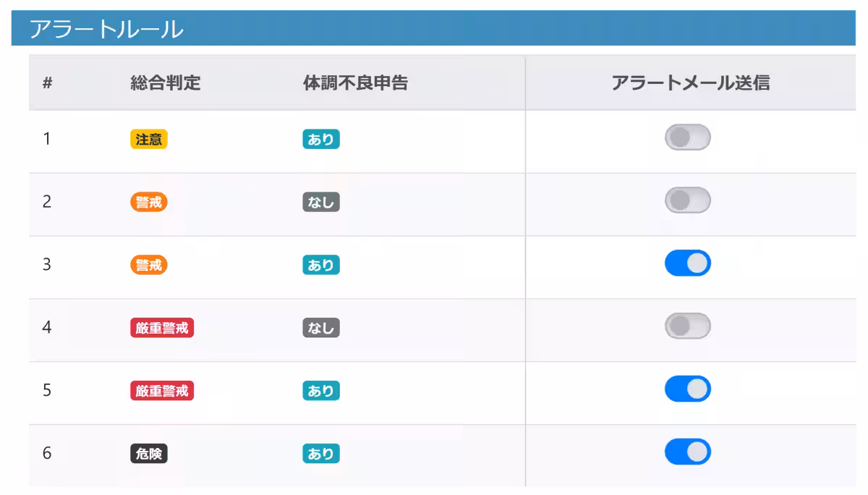Click the なし badge in row 4
868x495 pixels.
point(320,328)
